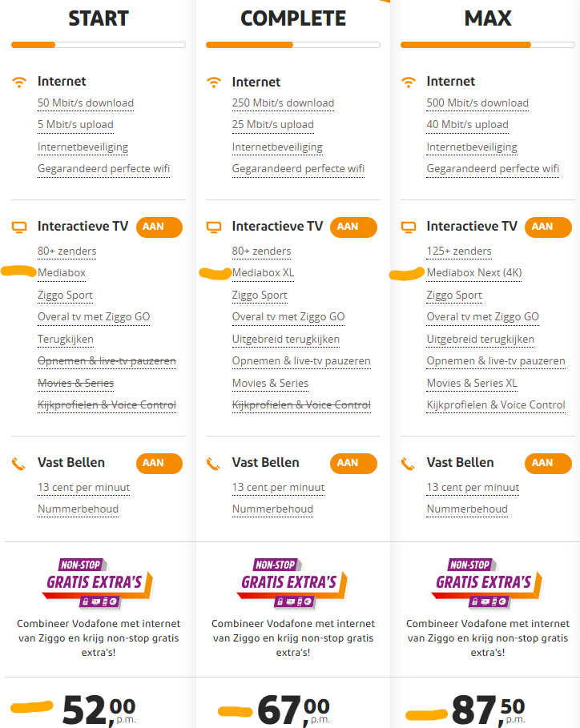Open 'Ziggo Sport' link in START column
The image size is (580, 728).
pyautogui.click(x=65, y=295)
